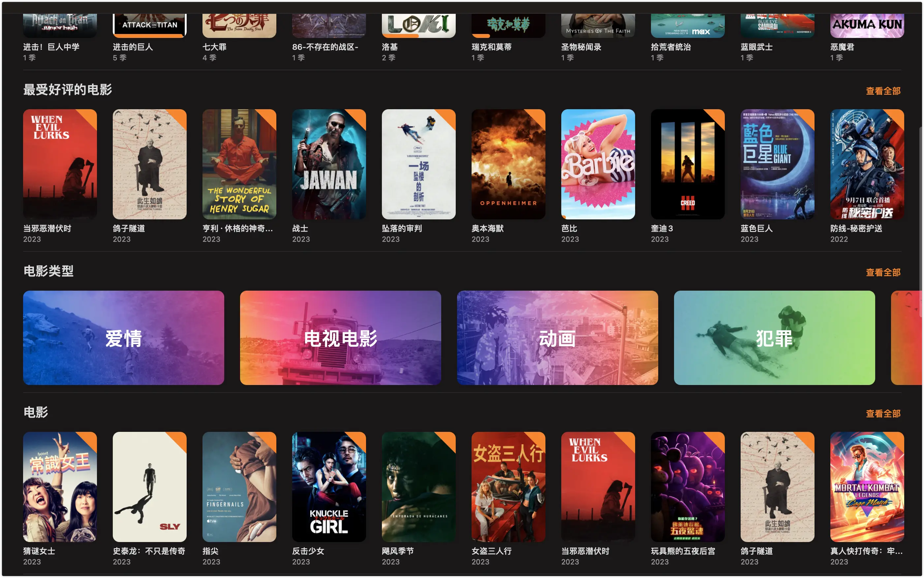Select the 动画 genre card
This screenshot has height=578, width=924.
[558, 338]
